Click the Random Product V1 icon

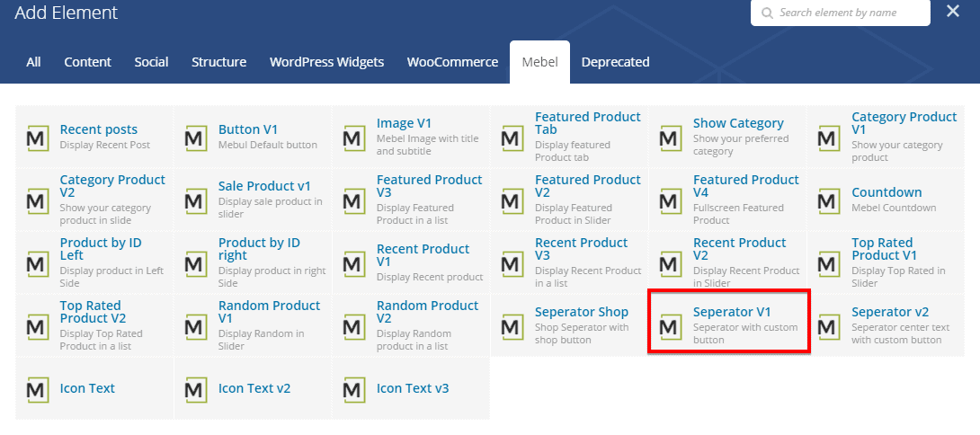coord(195,326)
